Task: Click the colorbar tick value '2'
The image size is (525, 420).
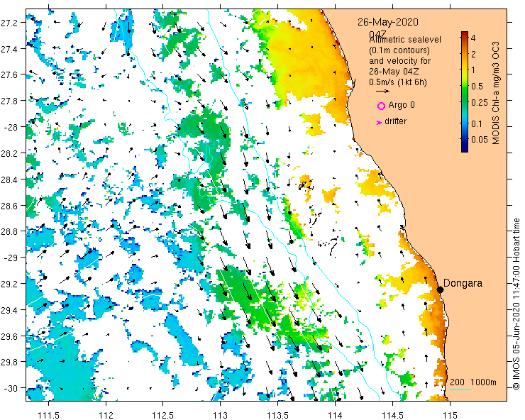Action: click(x=473, y=54)
